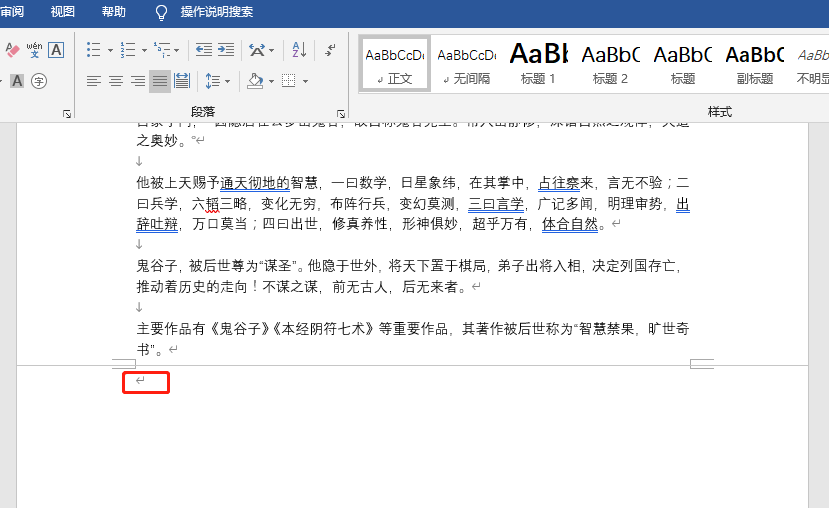Center-align the paragraph
The height and width of the screenshot is (508, 829).
(116, 81)
